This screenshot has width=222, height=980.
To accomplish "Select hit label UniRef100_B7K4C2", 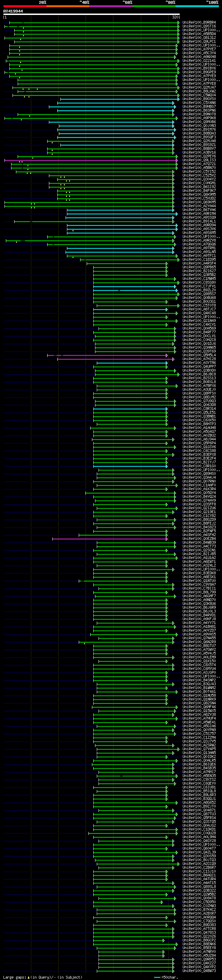I will (199, 909).
